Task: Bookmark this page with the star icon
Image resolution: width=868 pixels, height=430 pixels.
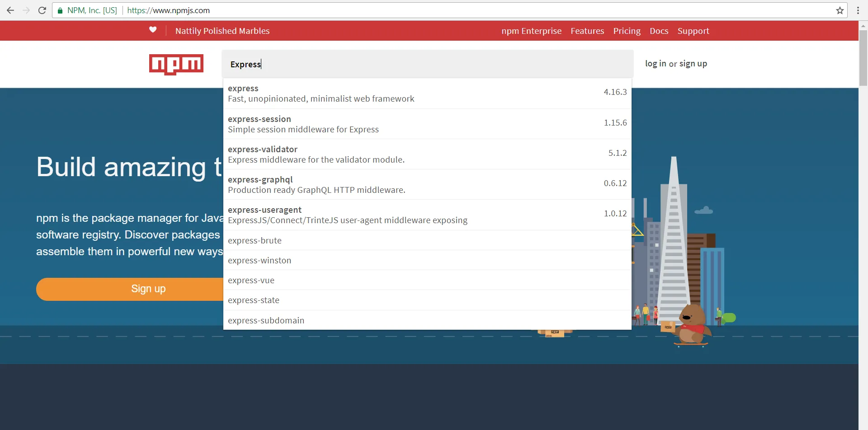Action: tap(840, 10)
